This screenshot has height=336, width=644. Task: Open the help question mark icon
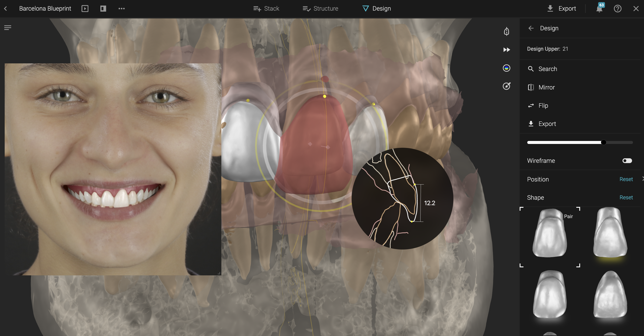(617, 9)
